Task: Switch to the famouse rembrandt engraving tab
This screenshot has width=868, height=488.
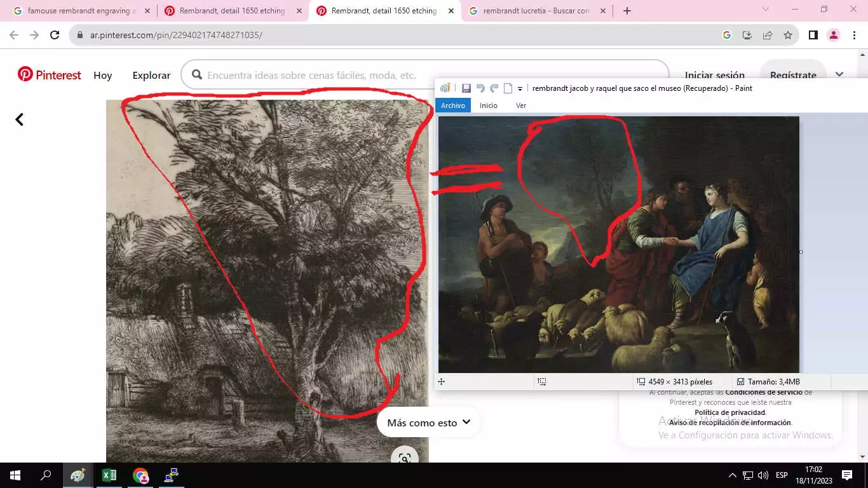Action: (x=81, y=11)
